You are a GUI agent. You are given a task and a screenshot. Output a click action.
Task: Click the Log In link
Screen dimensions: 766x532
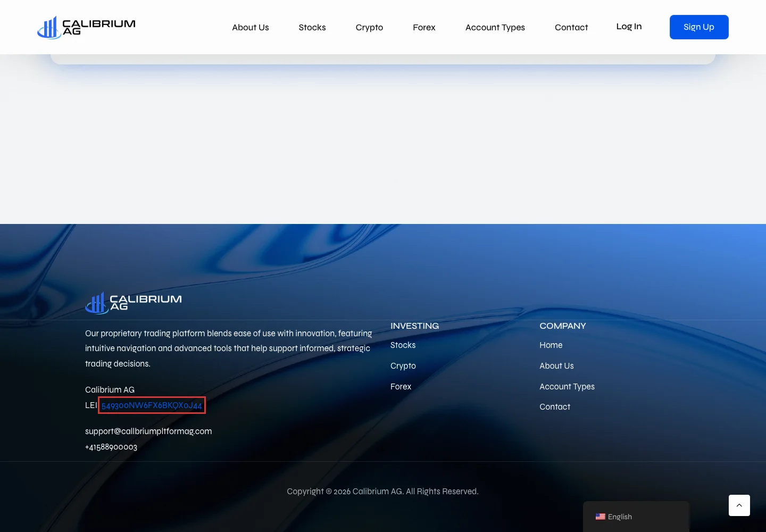pos(629,27)
